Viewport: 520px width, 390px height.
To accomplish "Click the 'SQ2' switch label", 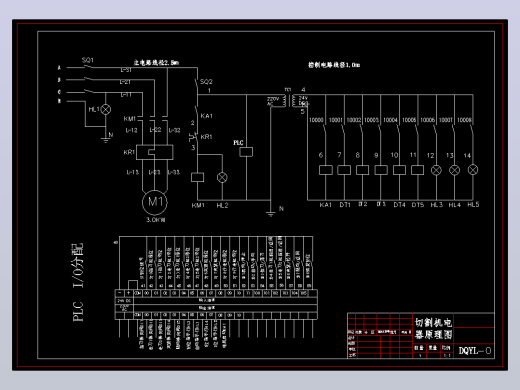I will pyautogui.click(x=206, y=82).
